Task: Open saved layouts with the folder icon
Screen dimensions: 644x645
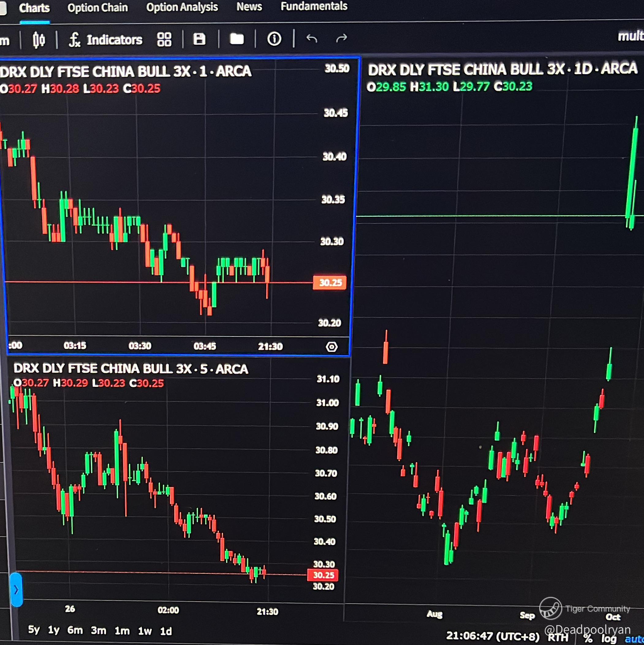Action: [x=237, y=39]
